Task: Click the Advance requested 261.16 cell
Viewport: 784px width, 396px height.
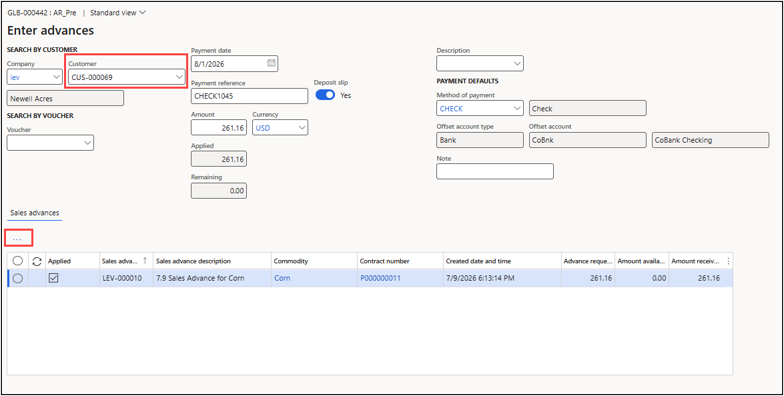Action: [x=588, y=278]
